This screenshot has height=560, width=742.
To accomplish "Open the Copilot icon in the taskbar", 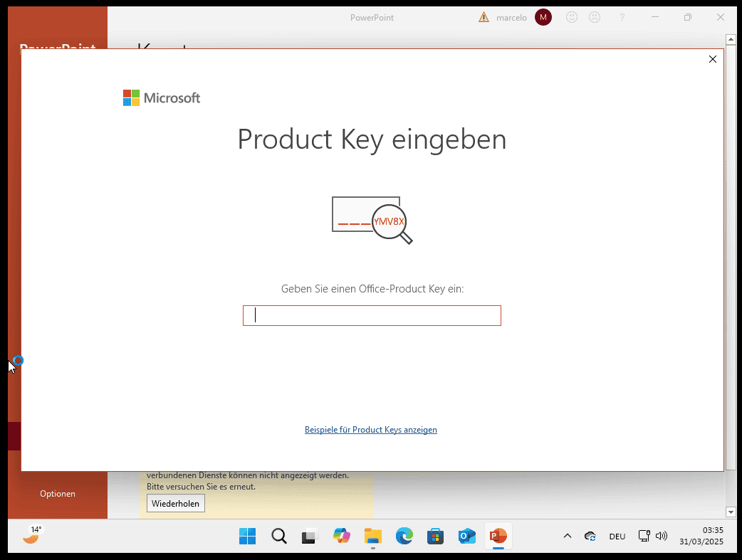I will coord(342,536).
